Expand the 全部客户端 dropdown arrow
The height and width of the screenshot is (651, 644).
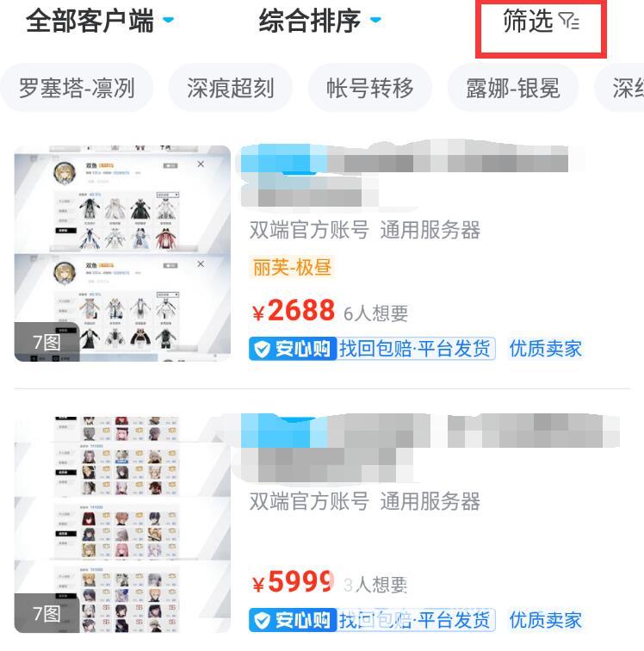click(x=168, y=20)
